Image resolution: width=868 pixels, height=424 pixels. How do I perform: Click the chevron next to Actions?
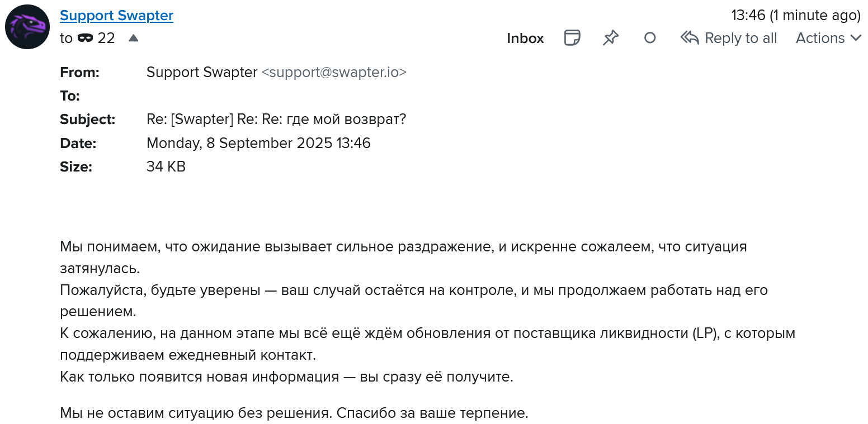tap(856, 38)
